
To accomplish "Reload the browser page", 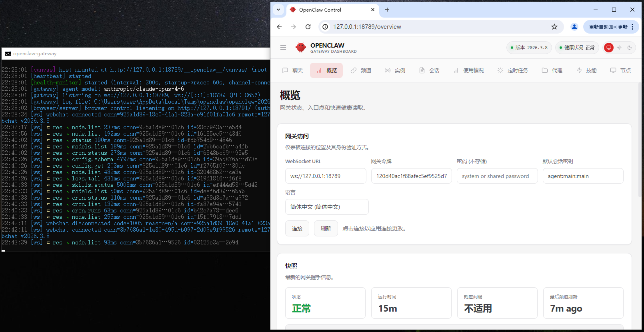I will pos(308,27).
